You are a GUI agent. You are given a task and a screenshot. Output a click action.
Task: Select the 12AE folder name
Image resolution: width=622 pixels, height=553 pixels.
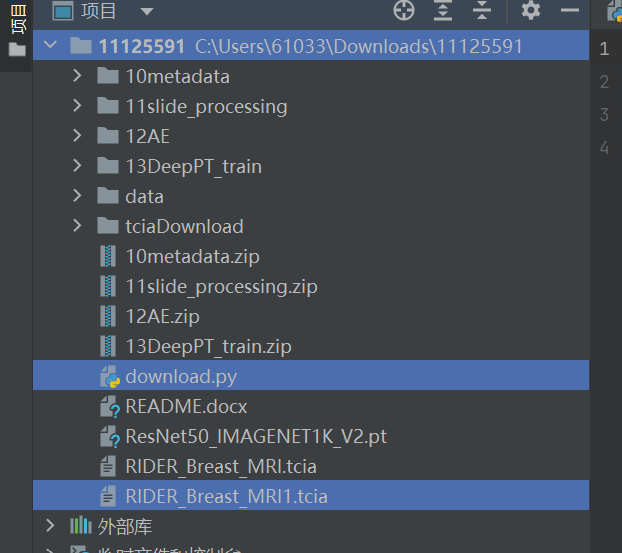pyautogui.click(x=148, y=136)
